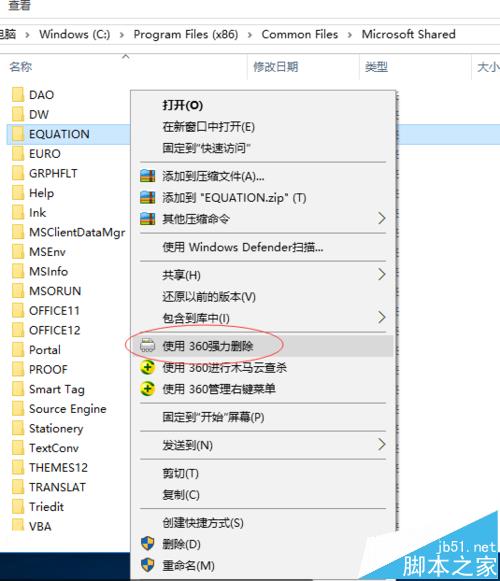Expand the 共享(H) submenu arrow
This screenshot has width=500, height=581.
[382, 275]
